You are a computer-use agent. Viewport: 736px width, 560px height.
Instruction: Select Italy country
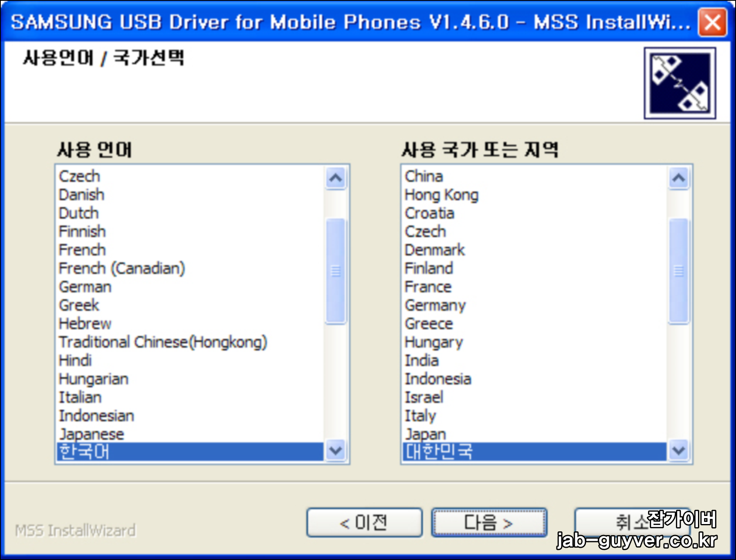[x=535, y=416]
